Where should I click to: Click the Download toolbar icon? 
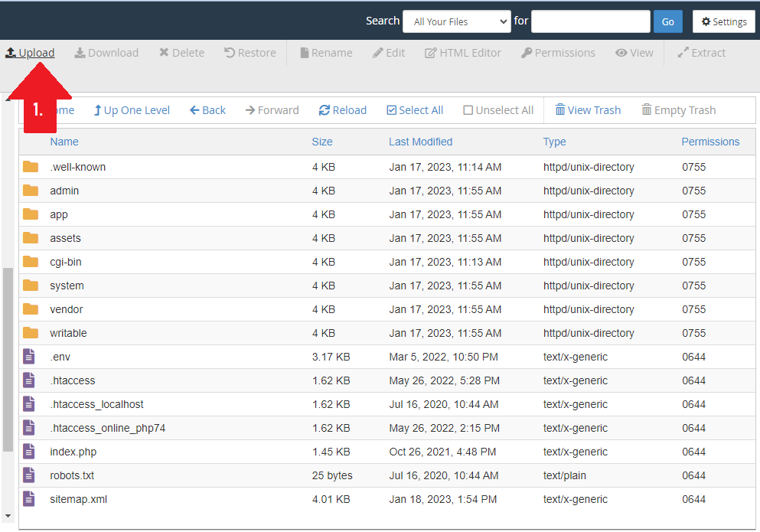click(x=80, y=53)
